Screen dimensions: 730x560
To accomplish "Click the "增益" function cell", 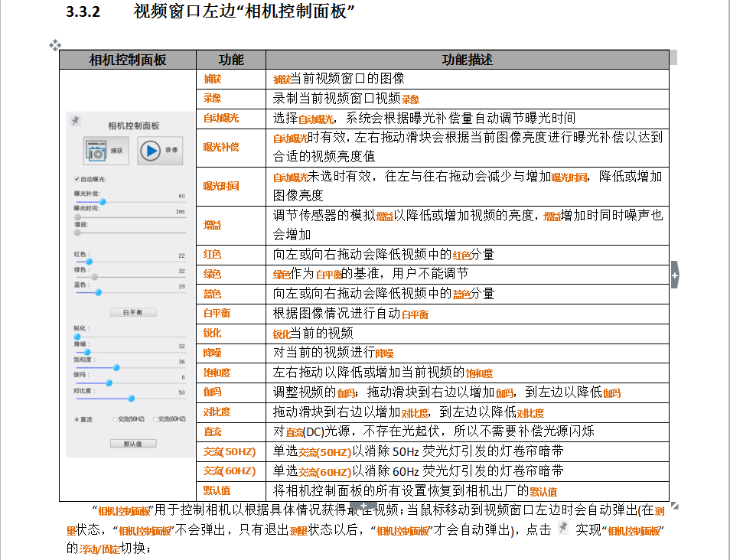I will click(231, 226).
